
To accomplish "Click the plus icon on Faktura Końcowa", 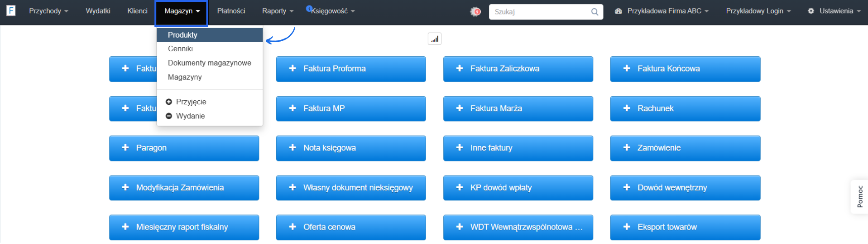I will pos(627,68).
